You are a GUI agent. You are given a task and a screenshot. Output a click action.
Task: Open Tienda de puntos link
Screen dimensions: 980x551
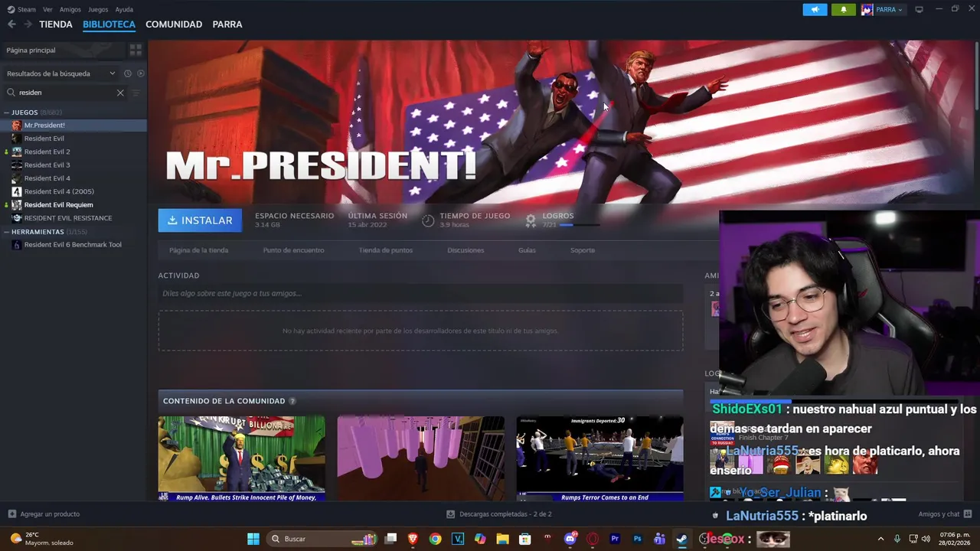click(x=386, y=250)
